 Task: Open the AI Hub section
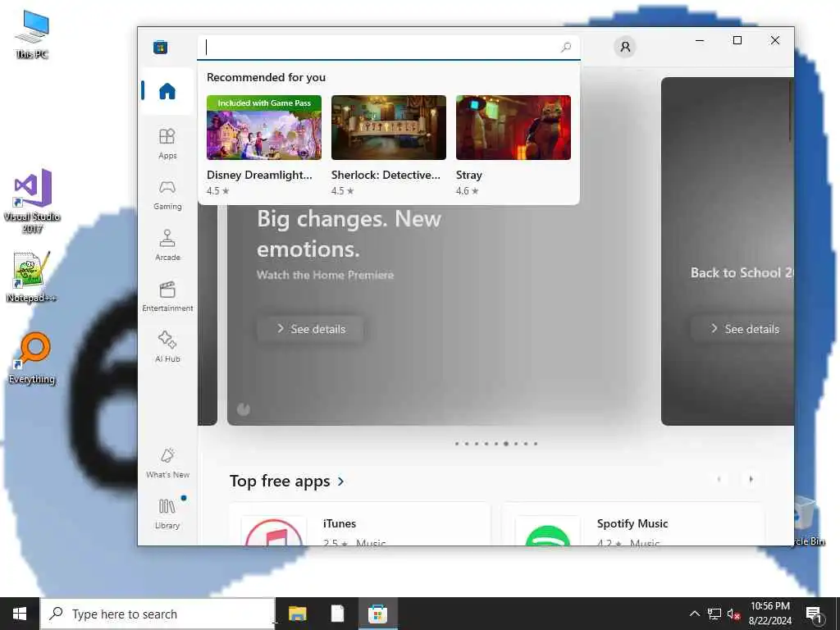pyautogui.click(x=167, y=347)
